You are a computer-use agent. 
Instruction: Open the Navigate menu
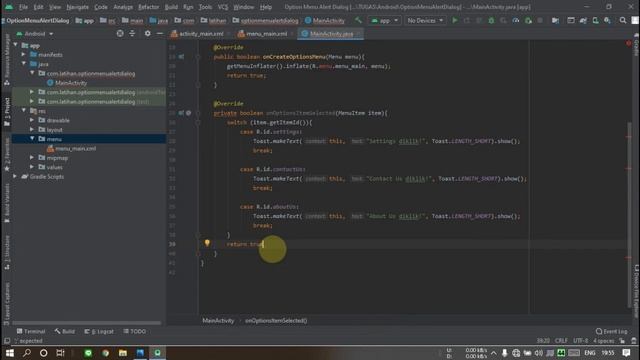point(77,7)
